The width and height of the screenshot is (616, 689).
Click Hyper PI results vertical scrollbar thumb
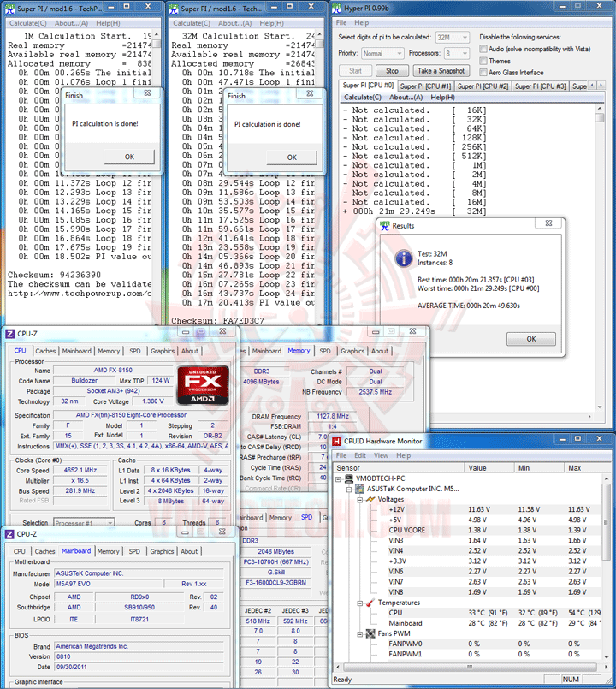point(599,118)
